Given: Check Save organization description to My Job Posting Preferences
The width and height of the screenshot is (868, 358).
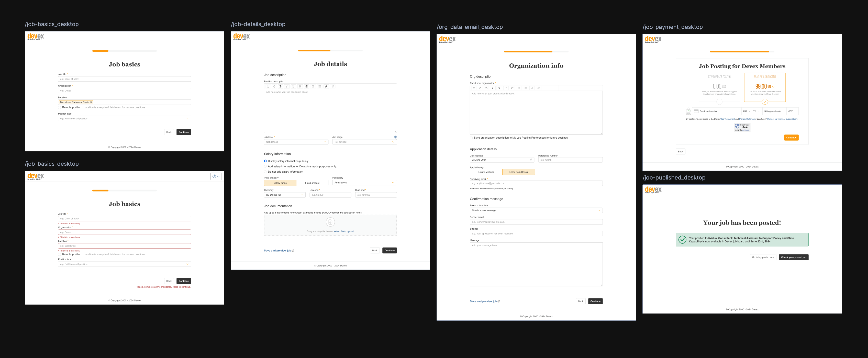Looking at the screenshot, I should 471,138.
